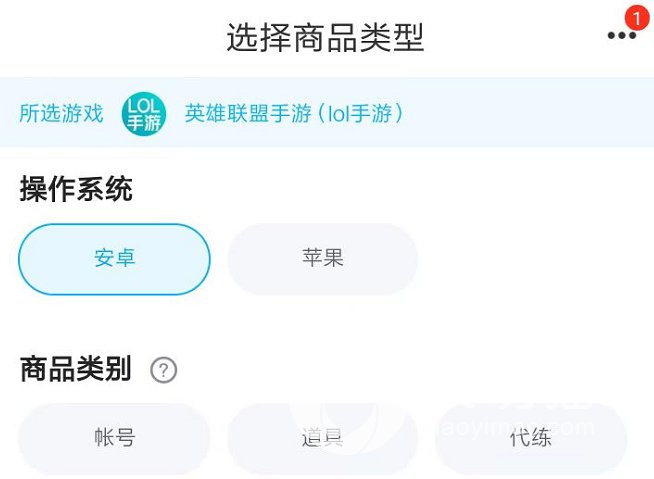Click the LOL手游 game icon
The image size is (654, 479).
click(x=143, y=113)
